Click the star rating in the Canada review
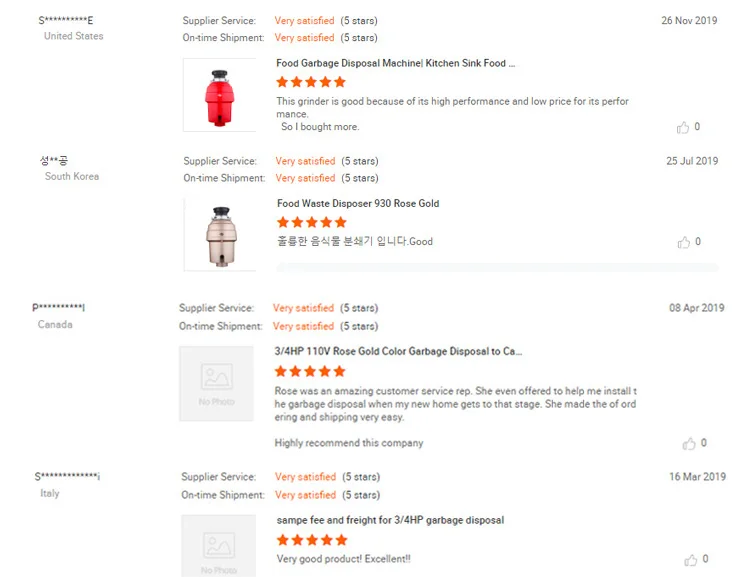The width and height of the screenshot is (750, 577). coord(310,371)
